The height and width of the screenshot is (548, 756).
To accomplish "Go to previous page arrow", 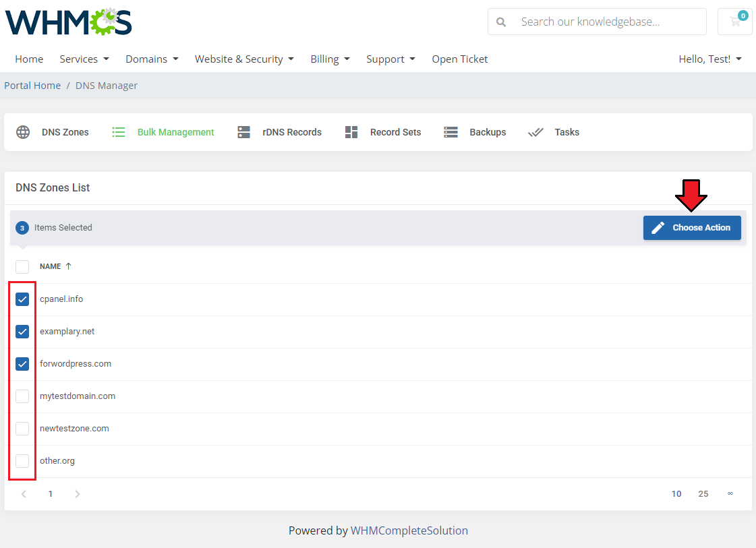I will click(24, 493).
